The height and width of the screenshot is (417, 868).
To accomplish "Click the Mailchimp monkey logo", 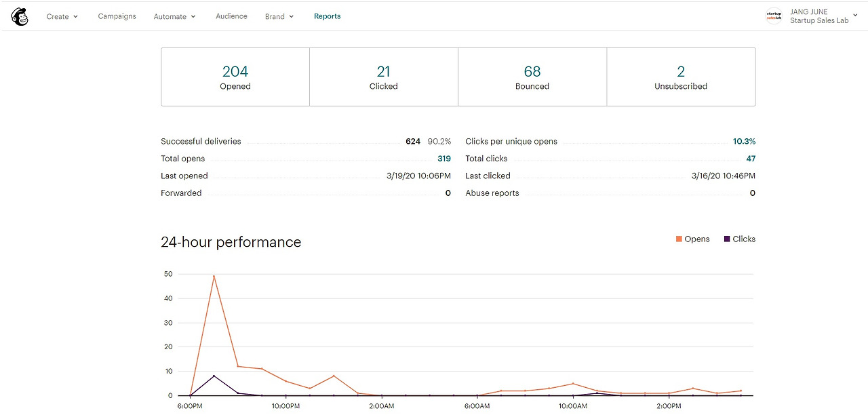I will (20, 16).
